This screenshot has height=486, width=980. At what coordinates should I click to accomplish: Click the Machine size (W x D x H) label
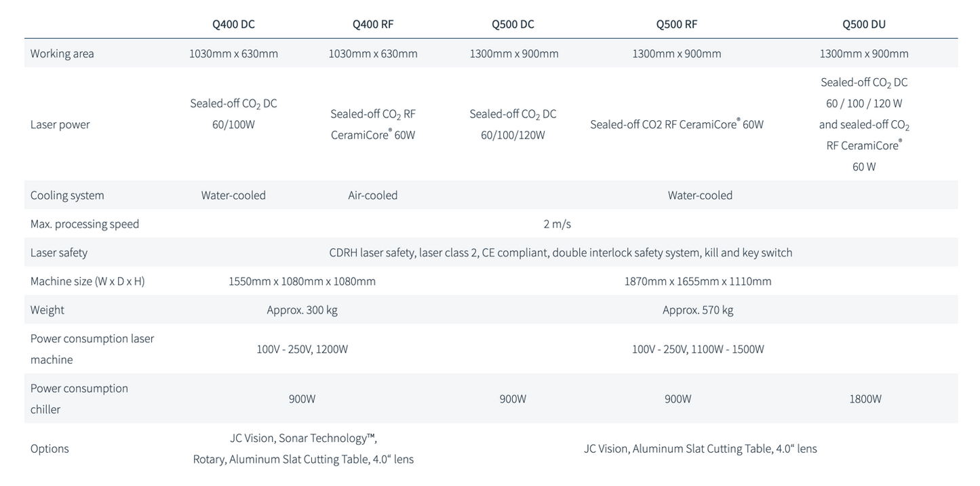87,281
